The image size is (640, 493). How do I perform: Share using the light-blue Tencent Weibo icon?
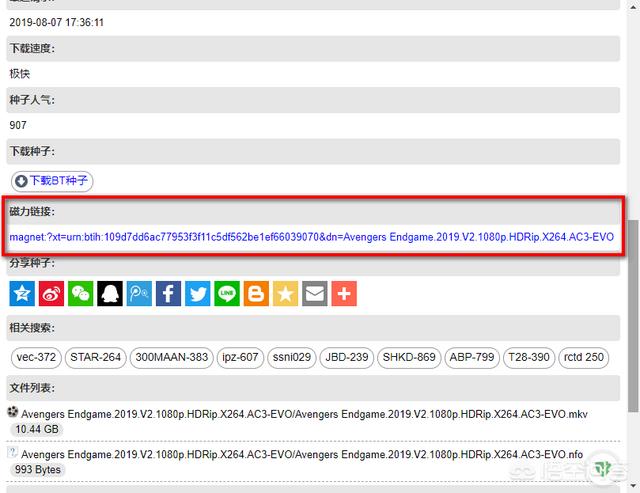click(x=139, y=293)
